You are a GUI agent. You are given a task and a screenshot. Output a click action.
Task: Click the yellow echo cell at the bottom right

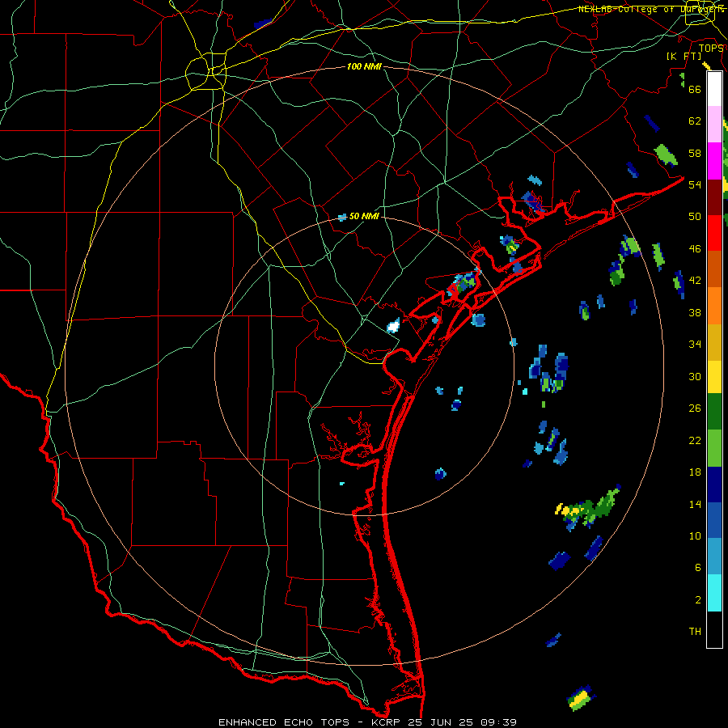tap(578, 698)
